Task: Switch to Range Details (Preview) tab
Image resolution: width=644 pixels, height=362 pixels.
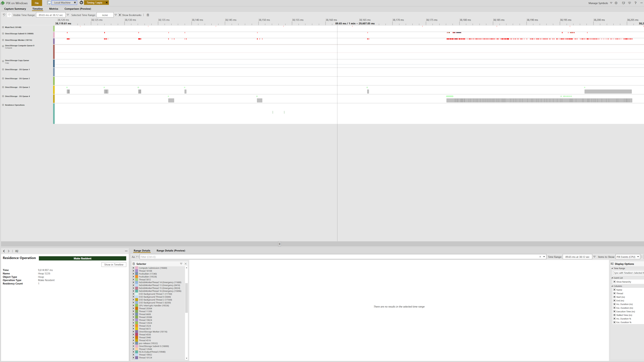Action: [x=171, y=251]
